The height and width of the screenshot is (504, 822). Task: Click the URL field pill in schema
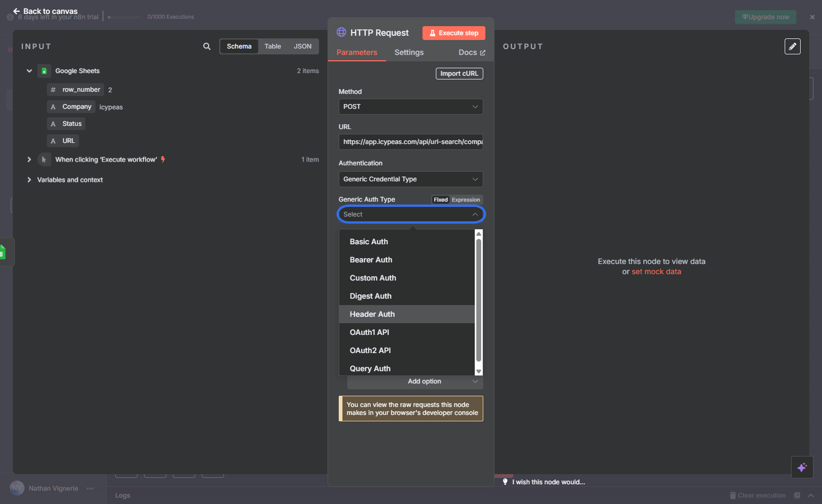point(63,141)
